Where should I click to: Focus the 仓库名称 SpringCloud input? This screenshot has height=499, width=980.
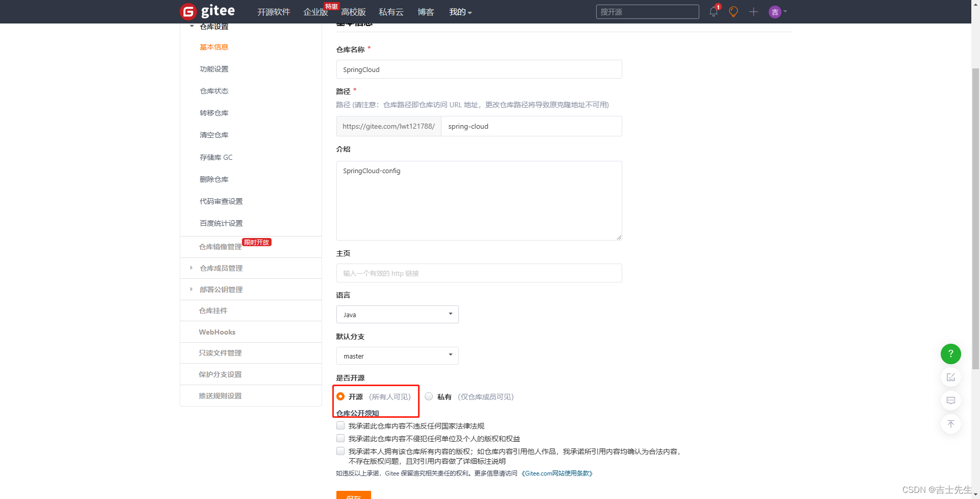479,69
